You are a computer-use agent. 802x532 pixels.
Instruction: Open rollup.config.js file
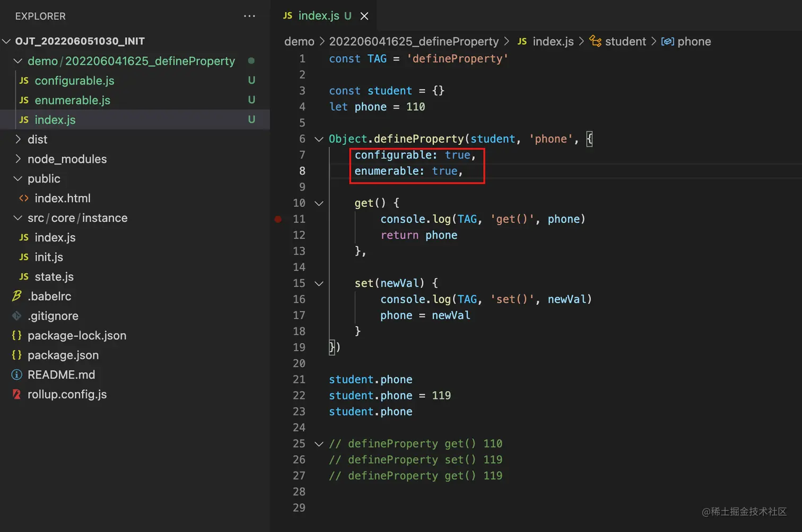(x=135, y=395)
